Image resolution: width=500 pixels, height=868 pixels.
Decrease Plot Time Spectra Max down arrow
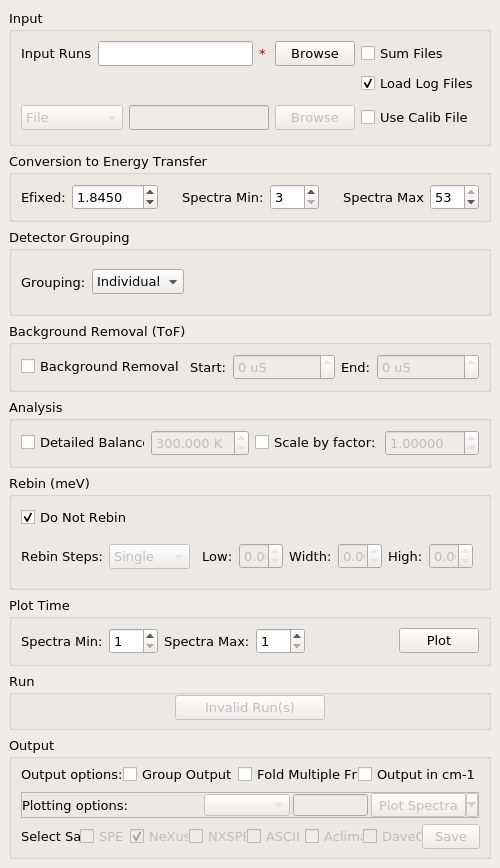pyautogui.click(x=297, y=647)
